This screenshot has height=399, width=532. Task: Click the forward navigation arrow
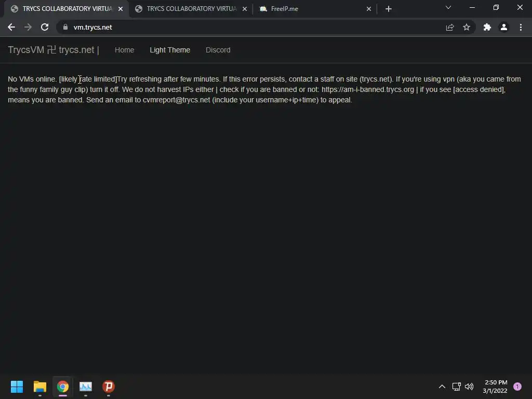pyautogui.click(x=28, y=27)
